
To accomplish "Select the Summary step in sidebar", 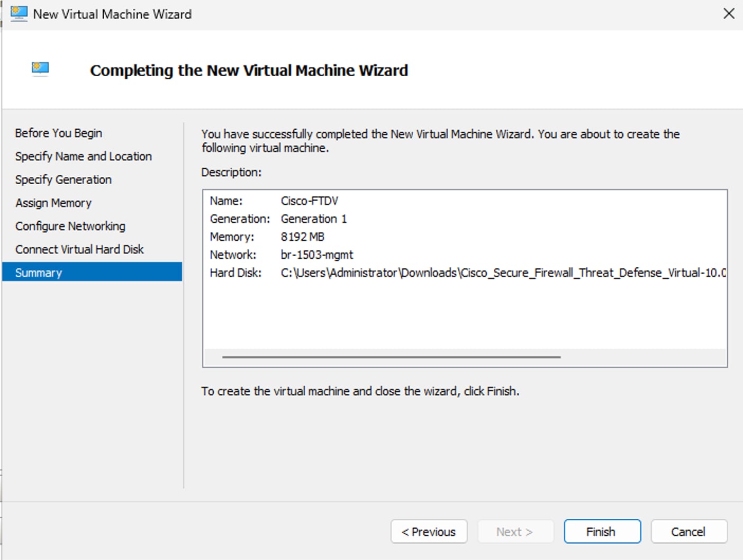I will tap(39, 273).
